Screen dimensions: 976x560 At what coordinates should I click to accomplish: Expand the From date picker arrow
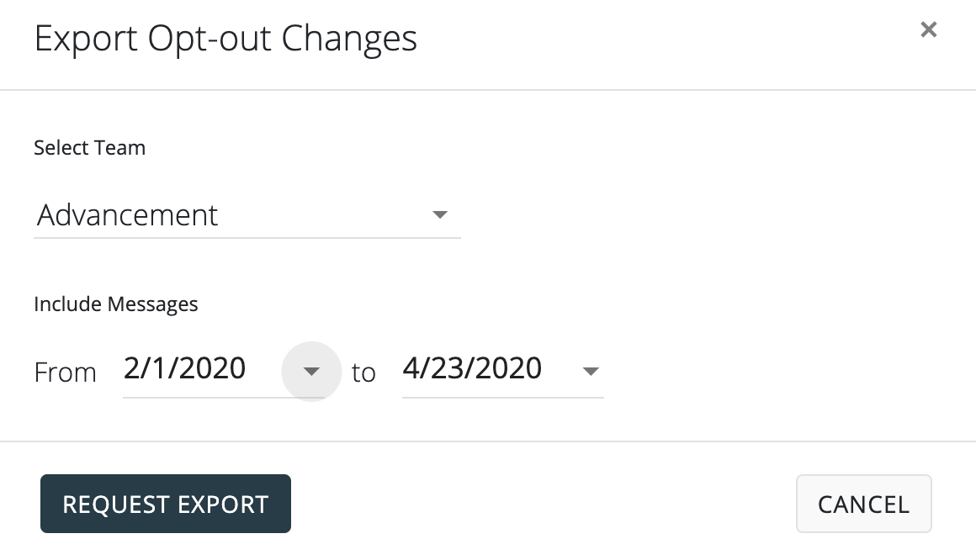tap(311, 371)
